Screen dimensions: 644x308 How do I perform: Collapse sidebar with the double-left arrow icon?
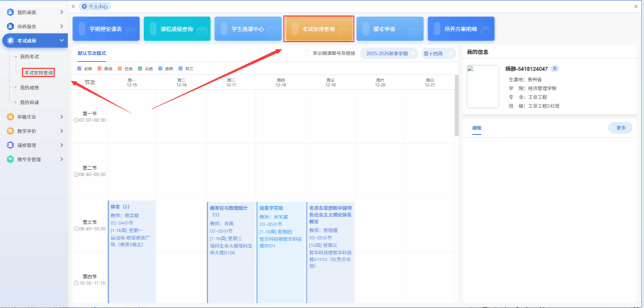click(74, 6)
